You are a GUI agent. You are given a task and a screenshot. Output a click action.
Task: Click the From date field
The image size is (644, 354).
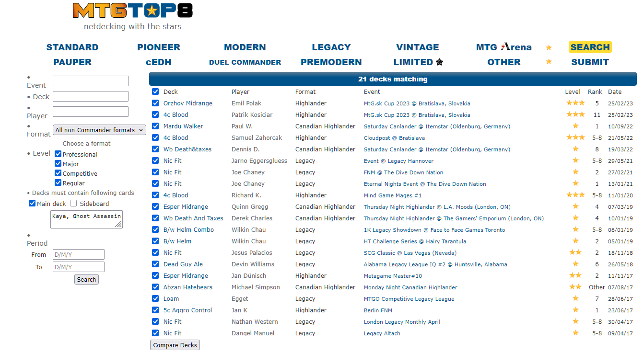[79, 254]
